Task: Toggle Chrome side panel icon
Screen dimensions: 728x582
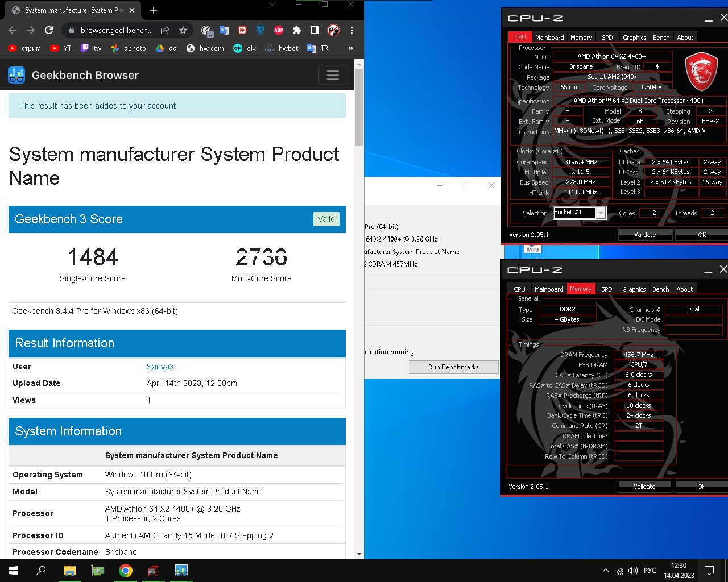Action: click(315, 30)
